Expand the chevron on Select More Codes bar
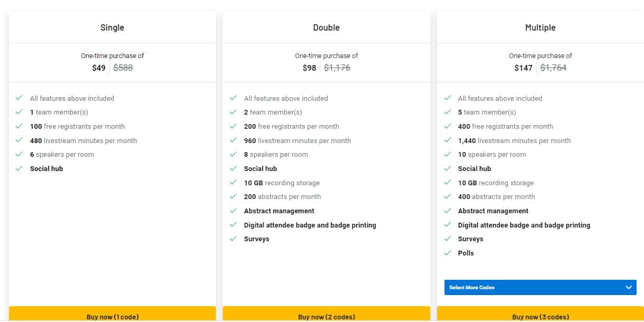 628,287
